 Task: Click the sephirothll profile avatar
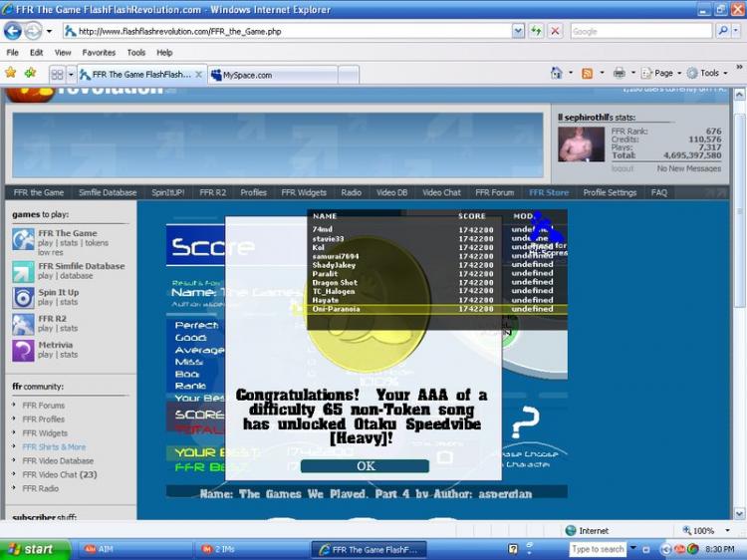[580, 143]
